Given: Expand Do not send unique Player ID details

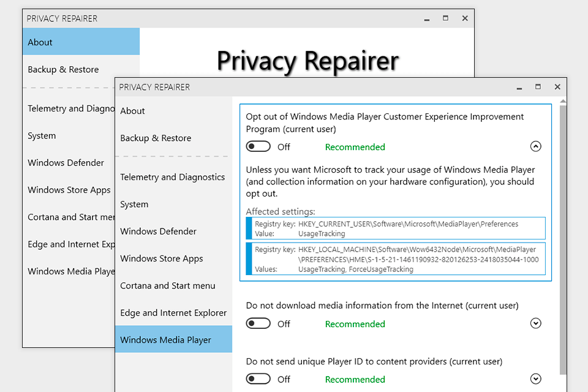Looking at the screenshot, I should coord(535,379).
